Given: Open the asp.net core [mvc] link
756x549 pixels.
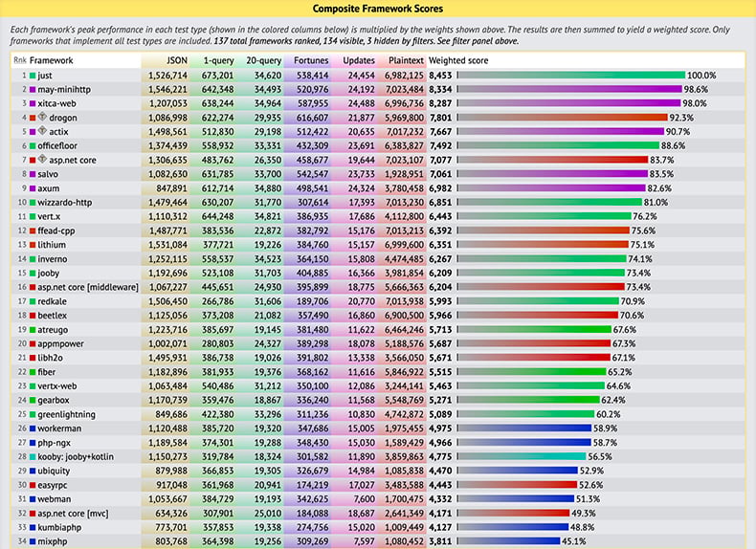Looking at the screenshot, I should tap(73, 514).
